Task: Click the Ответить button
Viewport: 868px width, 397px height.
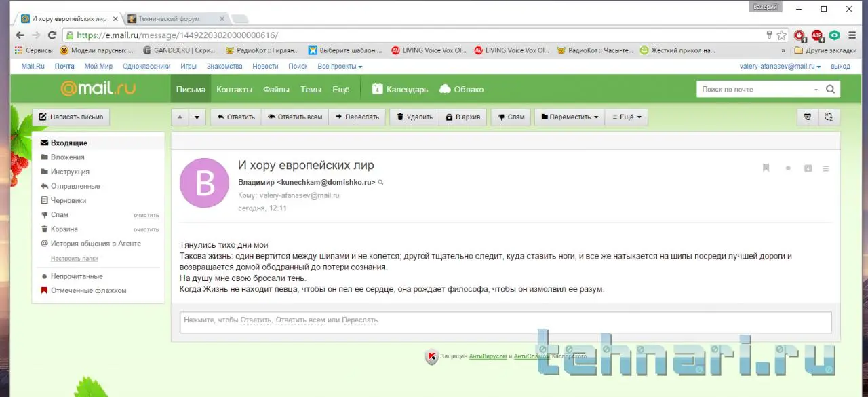Action: 235,117
